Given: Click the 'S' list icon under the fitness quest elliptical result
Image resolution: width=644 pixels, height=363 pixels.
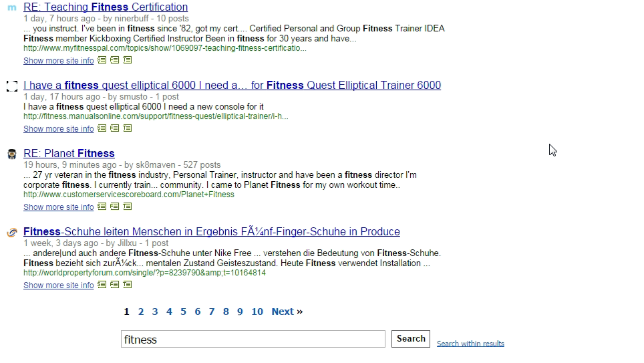Looking at the screenshot, I should point(102,128).
